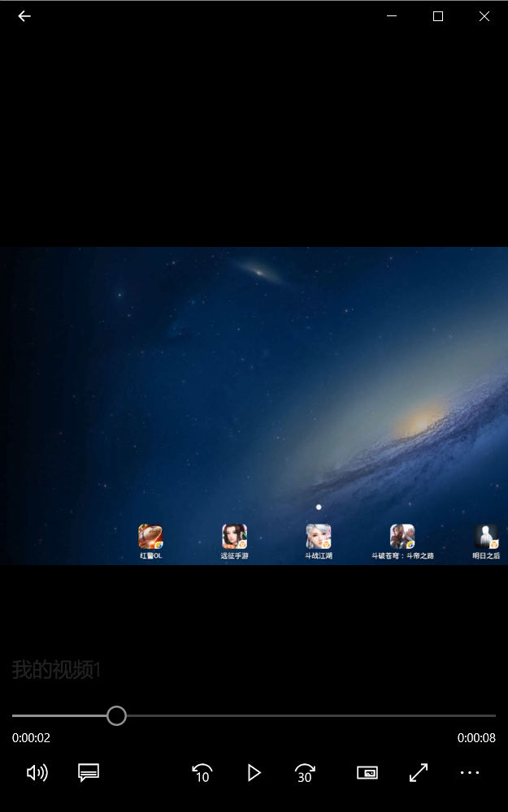Toggle full screen with the diagonal arrows icon

pyautogui.click(x=419, y=773)
